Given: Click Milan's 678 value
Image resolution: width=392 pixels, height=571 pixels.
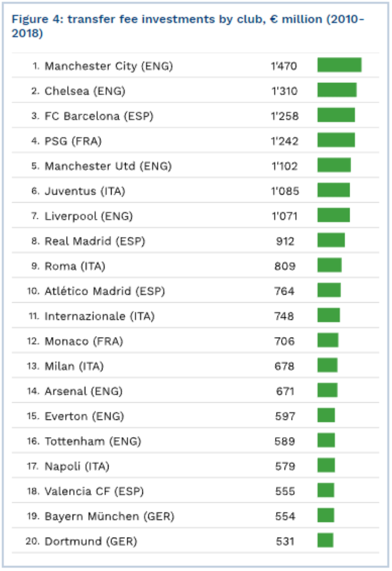Looking at the screenshot, I should (285, 366).
